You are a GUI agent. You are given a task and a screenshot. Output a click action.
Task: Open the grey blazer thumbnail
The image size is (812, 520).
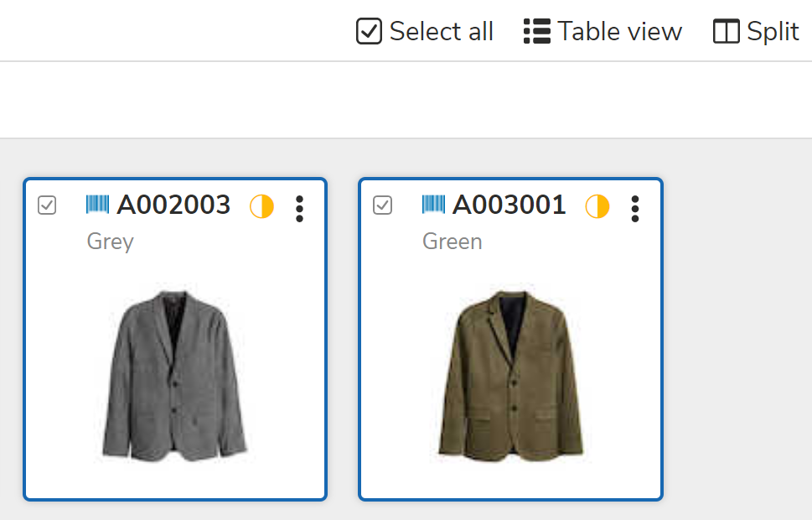174,374
